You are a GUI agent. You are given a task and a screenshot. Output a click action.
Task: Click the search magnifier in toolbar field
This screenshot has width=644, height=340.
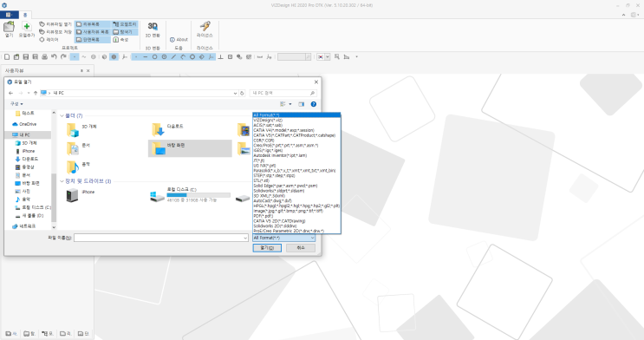[308, 56]
